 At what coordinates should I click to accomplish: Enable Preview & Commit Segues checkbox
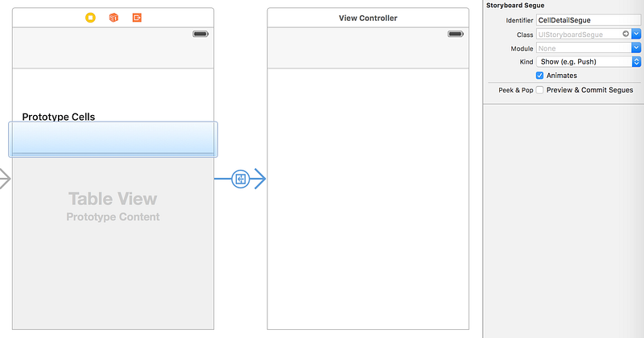[x=539, y=90]
